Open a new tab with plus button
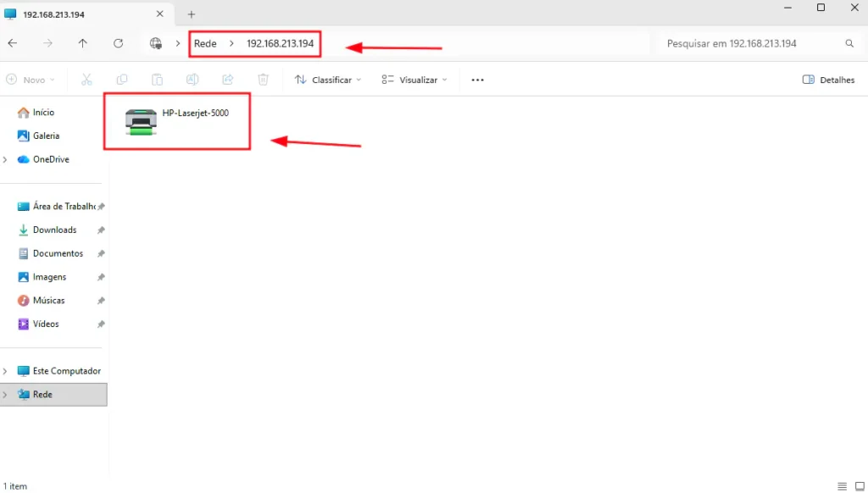This screenshot has width=868, height=493. tap(192, 14)
